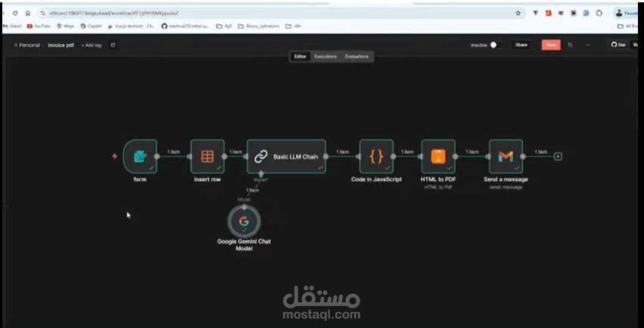Open the All Bookmarks folder
The width and height of the screenshot is (644, 328).
coord(628,26)
